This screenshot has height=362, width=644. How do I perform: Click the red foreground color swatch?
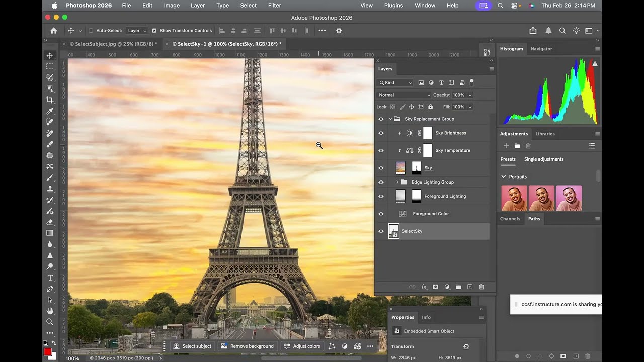coord(48,352)
